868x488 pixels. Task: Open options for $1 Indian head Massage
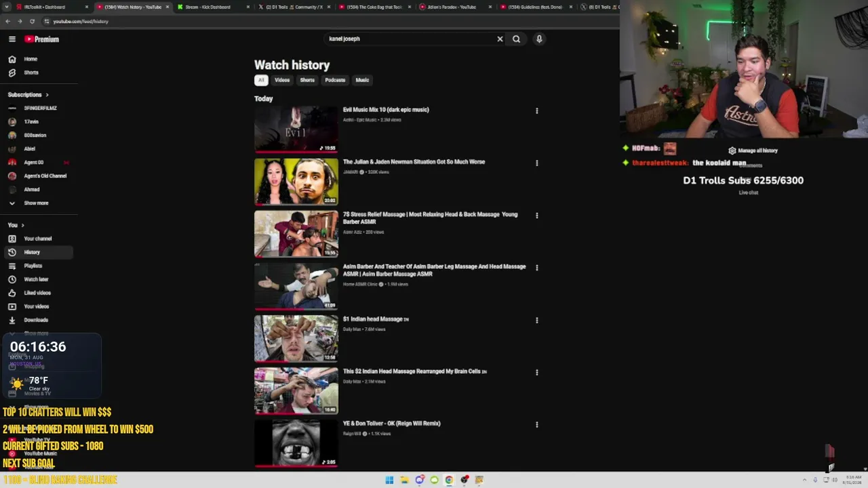536,320
